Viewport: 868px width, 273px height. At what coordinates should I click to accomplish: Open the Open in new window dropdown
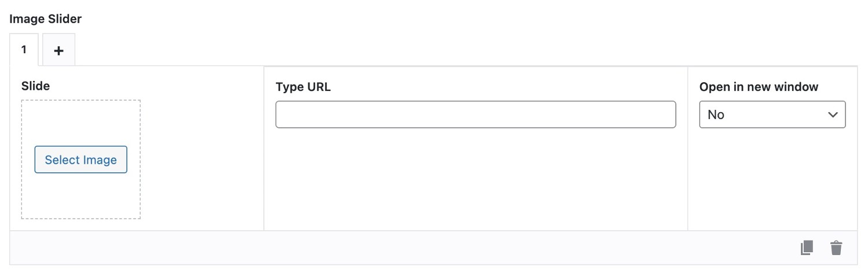click(x=773, y=115)
